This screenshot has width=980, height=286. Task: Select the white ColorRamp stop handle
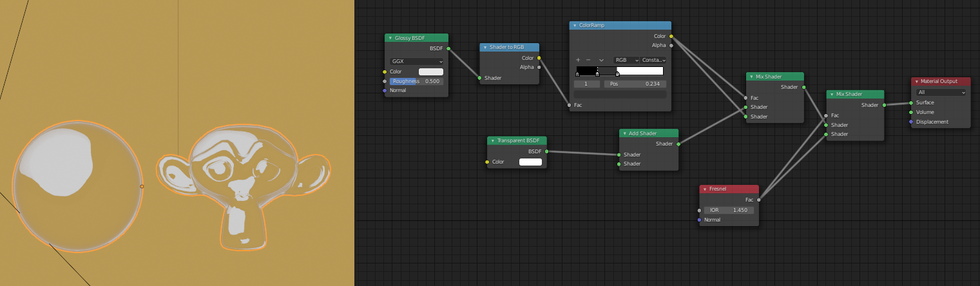[x=617, y=74]
